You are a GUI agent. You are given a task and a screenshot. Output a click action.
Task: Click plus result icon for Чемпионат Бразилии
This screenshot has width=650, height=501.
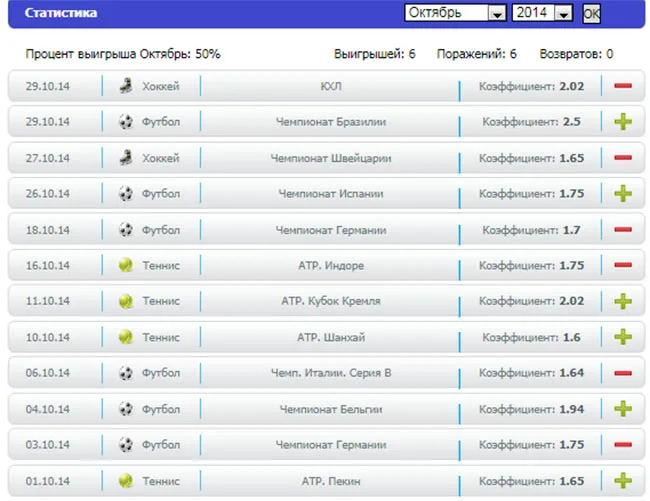click(623, 122)
